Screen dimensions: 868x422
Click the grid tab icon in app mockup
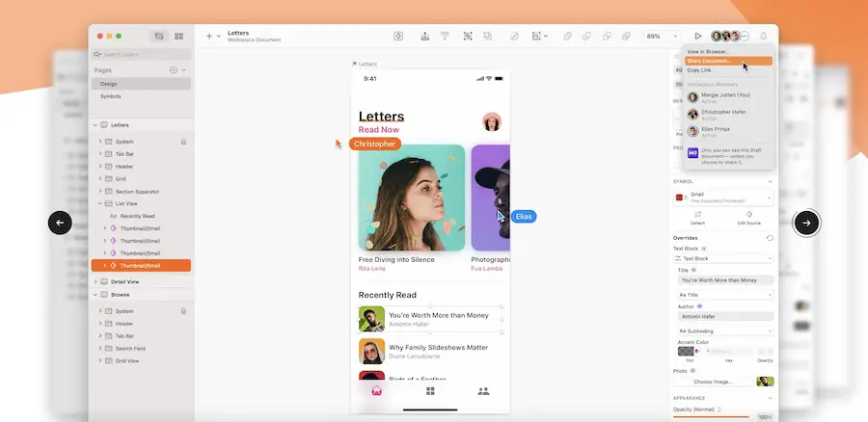[x=430, y=391]
